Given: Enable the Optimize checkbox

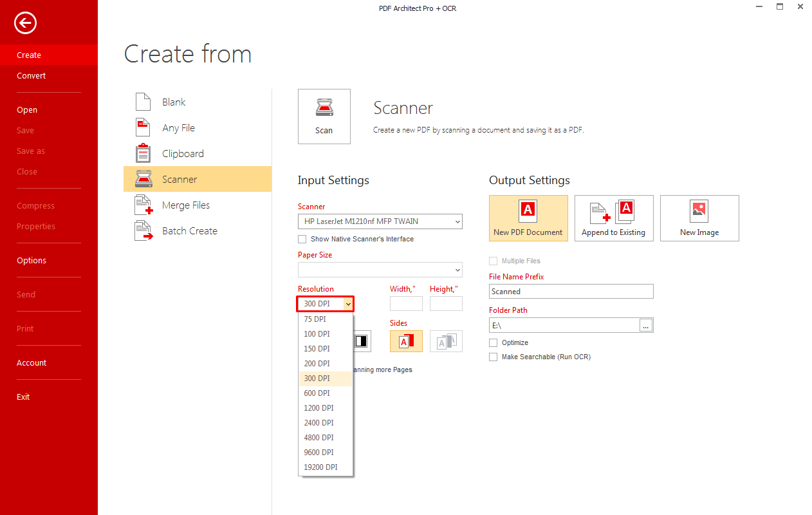Looking at the screenshot, I should pos(494,342).
